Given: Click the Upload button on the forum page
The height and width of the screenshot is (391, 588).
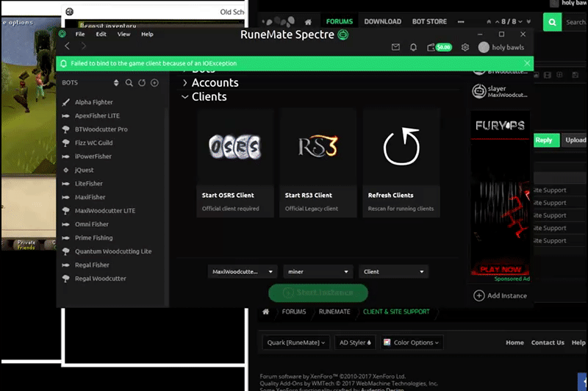Looking at the screenshot, I should click(575, 140).
